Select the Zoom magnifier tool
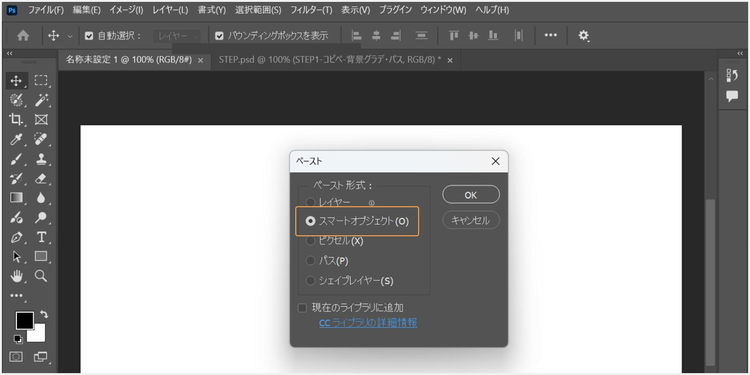750x375 pixels. pyautogui.click(x=41, y=276)
